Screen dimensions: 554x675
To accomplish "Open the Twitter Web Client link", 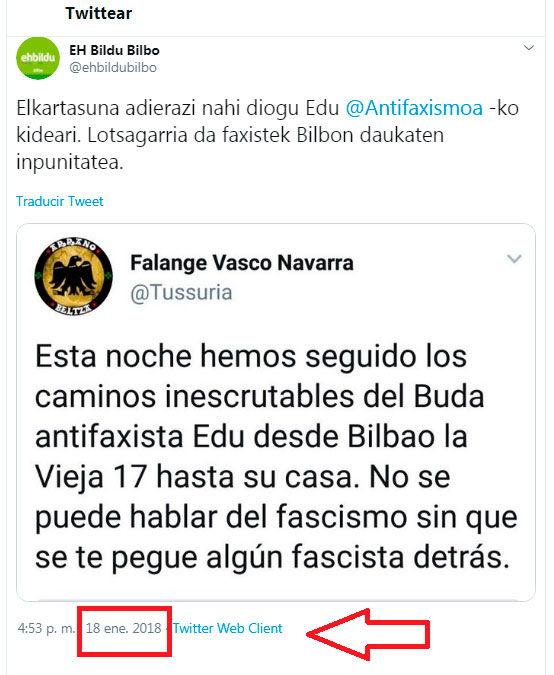I will point(228,628).
